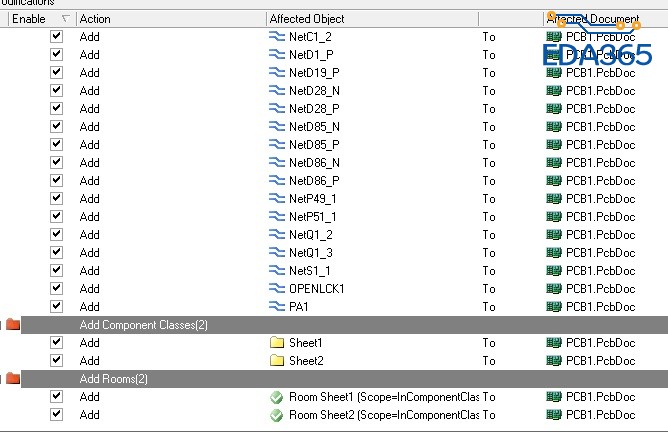Select the NetD85_P affected object entry

(x=314, y=144)
